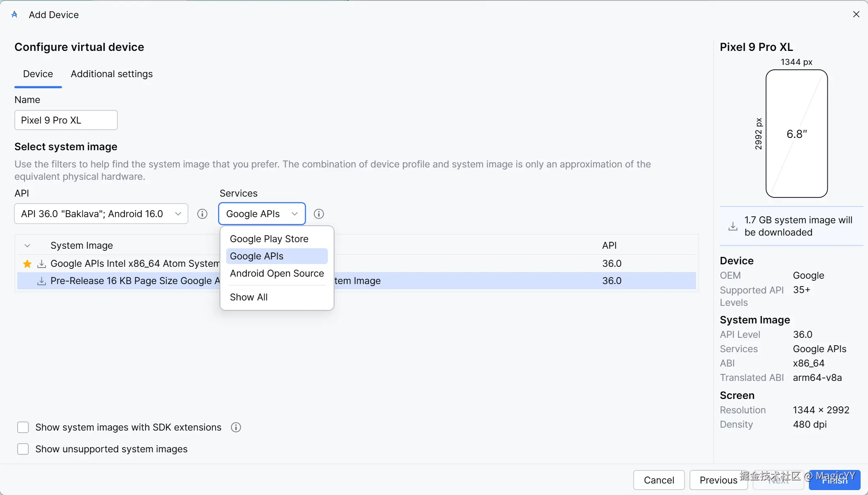Switch to the Additional settings tab
868x495 pixels.
(x=112, y=74)
